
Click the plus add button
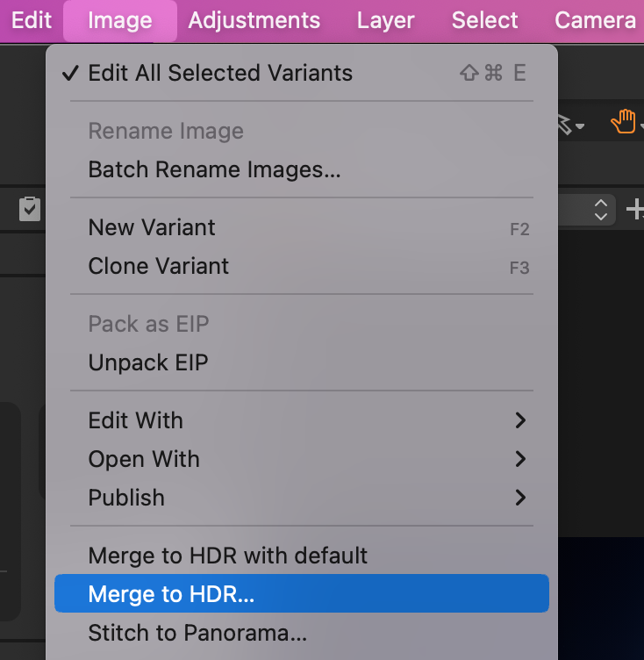[634, 209]
